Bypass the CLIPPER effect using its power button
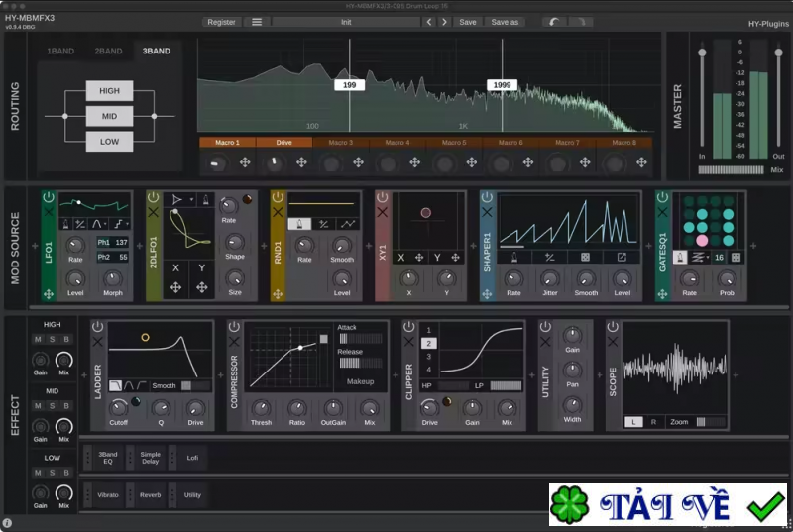This screenshot has width=793, height=532. [x=408, y=327]
